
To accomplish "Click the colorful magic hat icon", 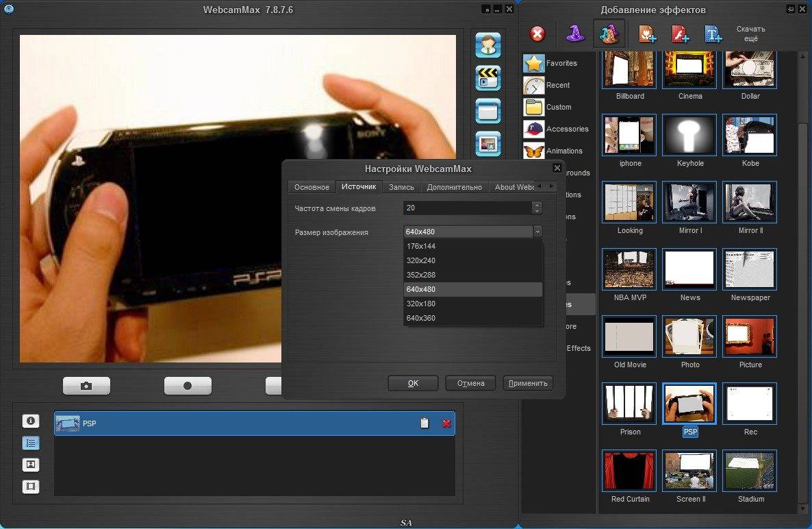I will 609,34.
